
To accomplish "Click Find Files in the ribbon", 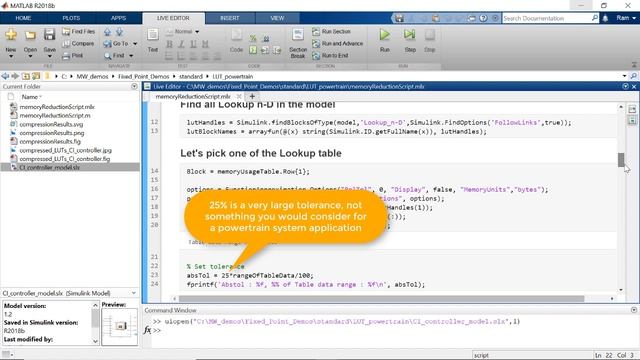I will click(x=79, y=31).
